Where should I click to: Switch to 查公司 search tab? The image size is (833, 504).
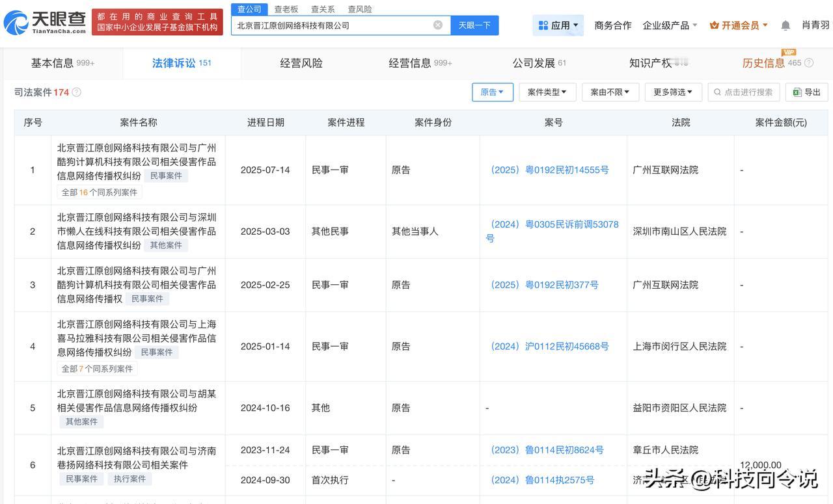[249, 9]
